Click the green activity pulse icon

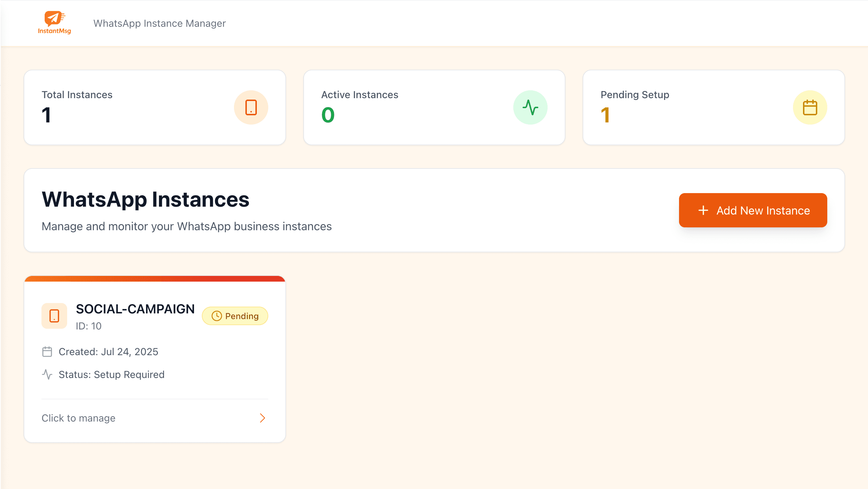530,107
